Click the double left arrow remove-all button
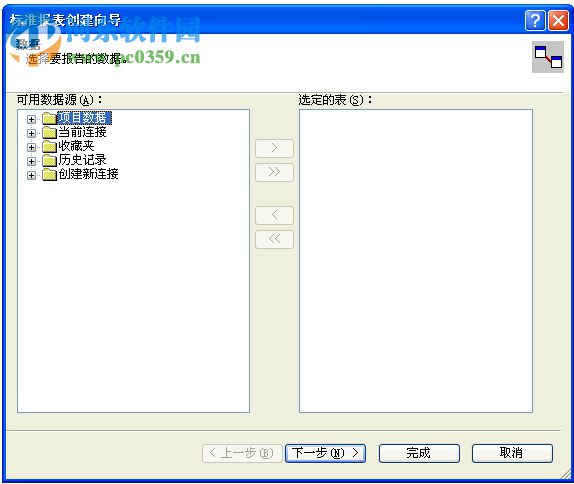This screenshot has height=484, width=574. (x=274, y=239)
